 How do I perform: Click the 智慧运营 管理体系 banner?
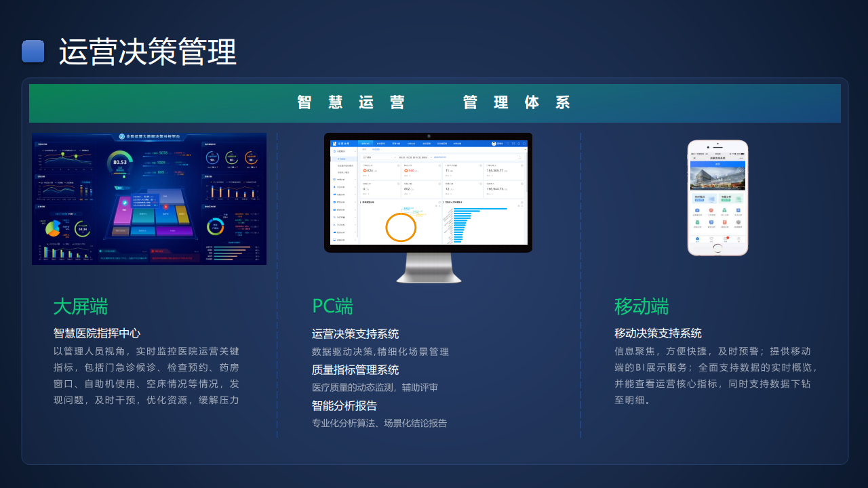[435, 103]
